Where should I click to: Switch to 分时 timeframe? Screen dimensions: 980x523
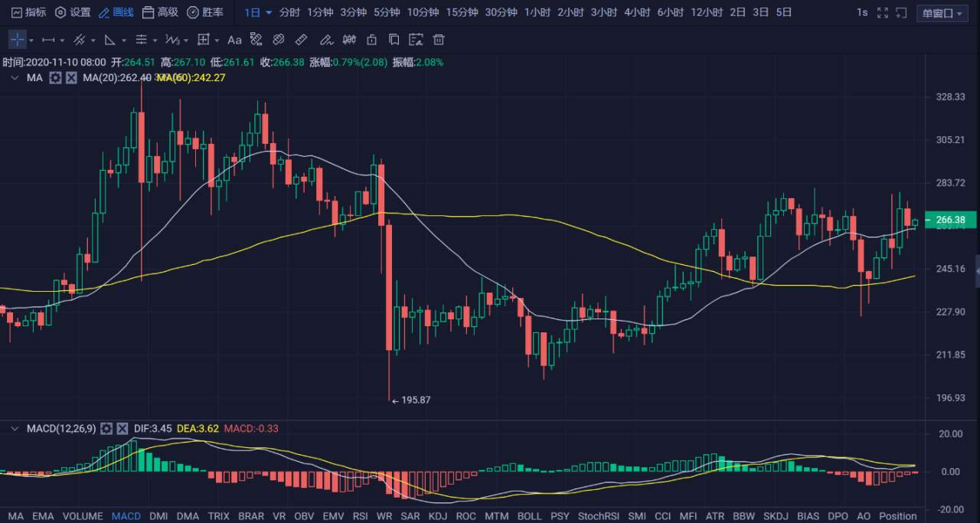point(289,12)
